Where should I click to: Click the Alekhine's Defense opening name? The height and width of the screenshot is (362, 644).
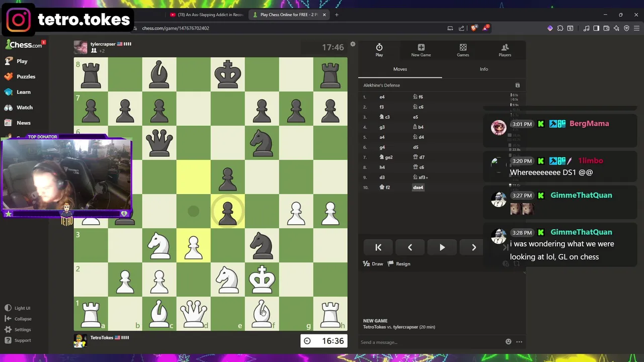pyautogui.click(x=382, y=85)
